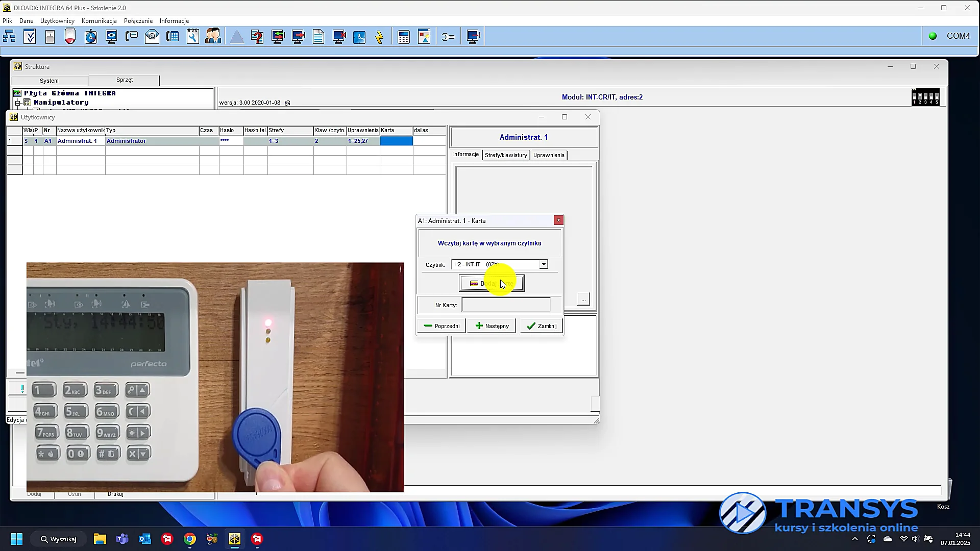The width and height of the screenshot is (980, 551).
Task: Open the Windows Start menu
Action: (x=16, y=539)
